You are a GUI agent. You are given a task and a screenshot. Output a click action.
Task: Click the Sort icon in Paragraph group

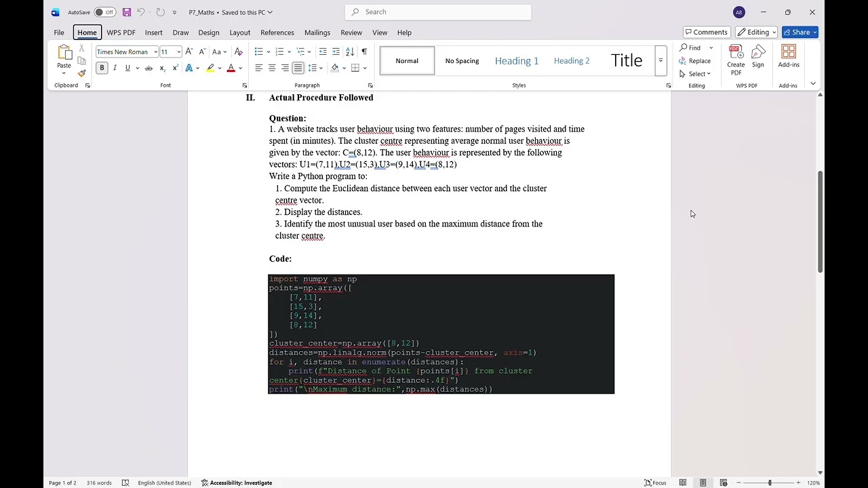(350, 52)
